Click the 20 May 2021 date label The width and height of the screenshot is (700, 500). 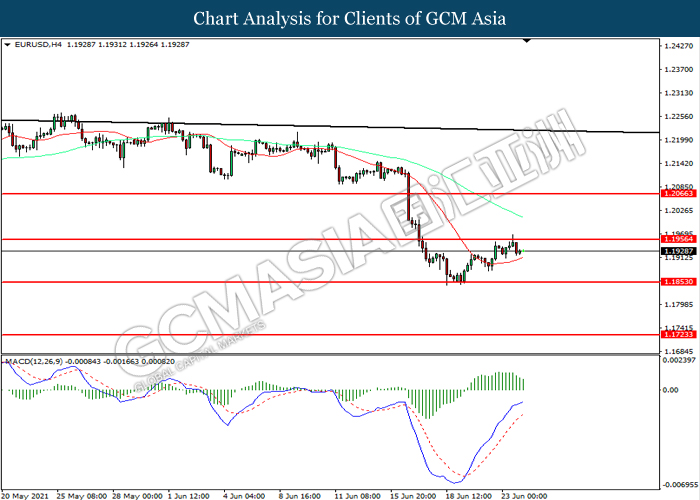click(x=25, y=496)
